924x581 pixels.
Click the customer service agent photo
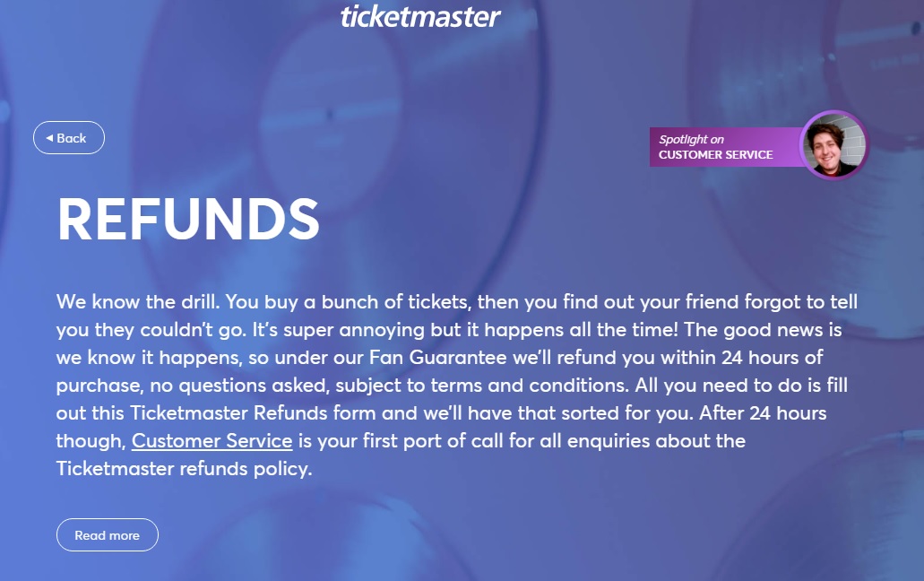click(x=834, y=146)
